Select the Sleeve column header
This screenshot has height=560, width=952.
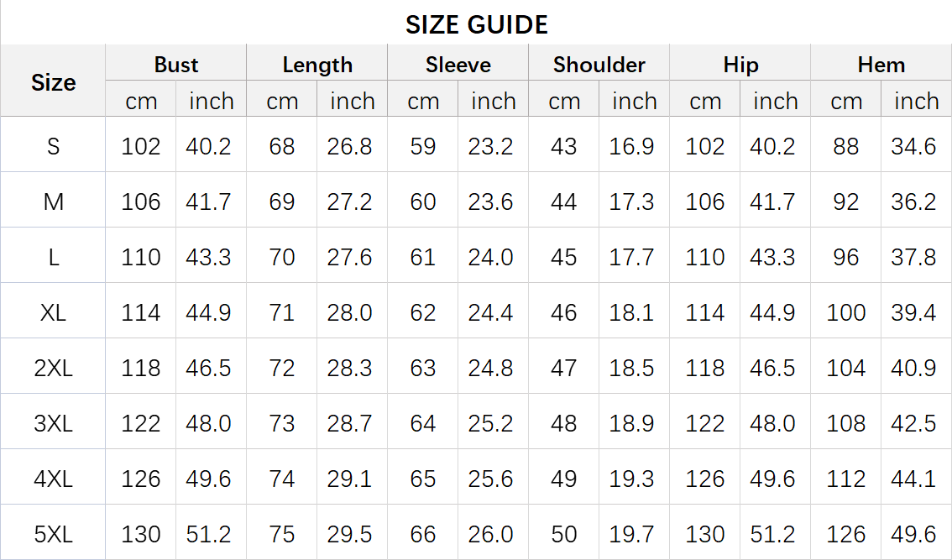pos(458,65)
